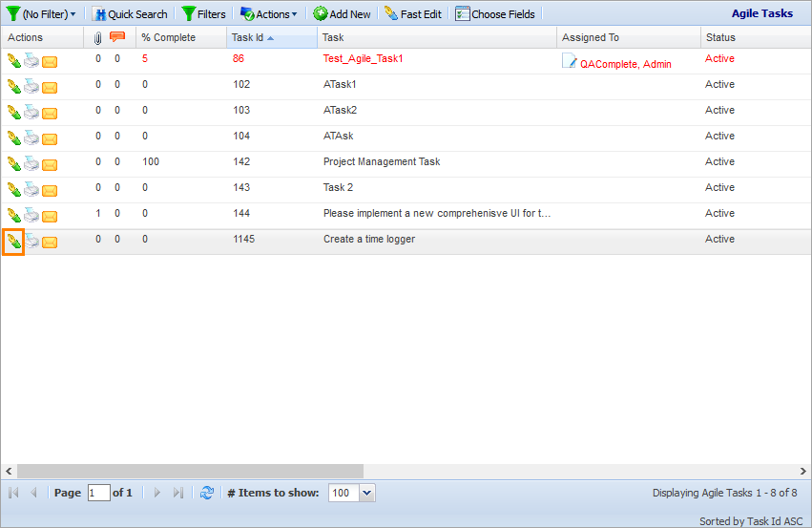This screenshot has height=528, width=812.
Task: Click task id 86
Action: tap(239, 58)
